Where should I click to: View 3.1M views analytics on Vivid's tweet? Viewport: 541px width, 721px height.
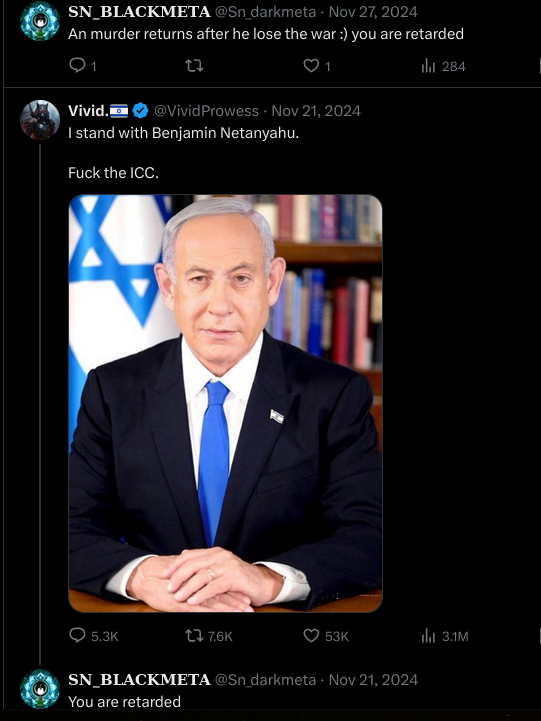point(445,636)
